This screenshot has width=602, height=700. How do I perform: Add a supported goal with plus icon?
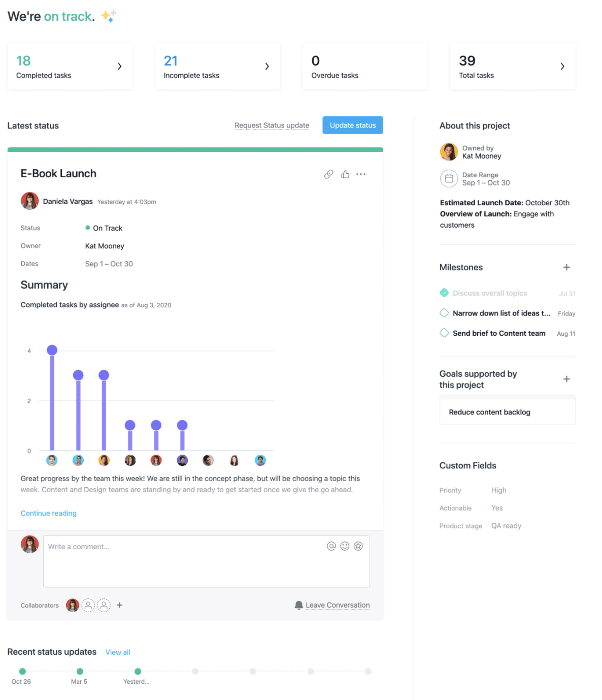click(566, 379)
